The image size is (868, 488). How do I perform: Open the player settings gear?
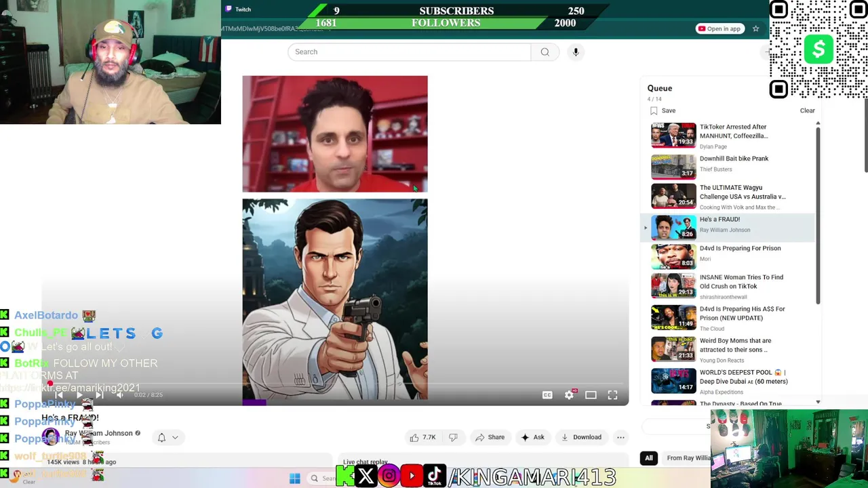(569, 395)
